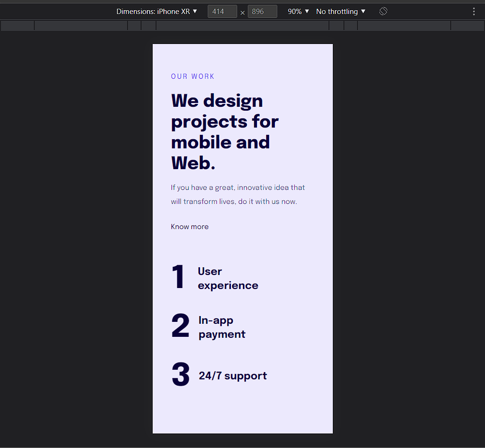Image resolution: width=485 pixels, height=448 pixels.
Task: Click the large numeral 3
Action: [180, 374]
